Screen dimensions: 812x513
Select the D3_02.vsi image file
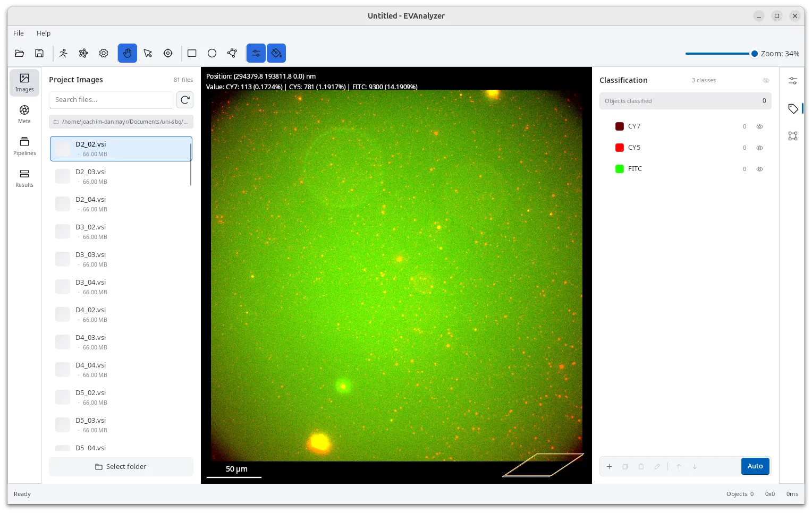click(x=121, y=232)
